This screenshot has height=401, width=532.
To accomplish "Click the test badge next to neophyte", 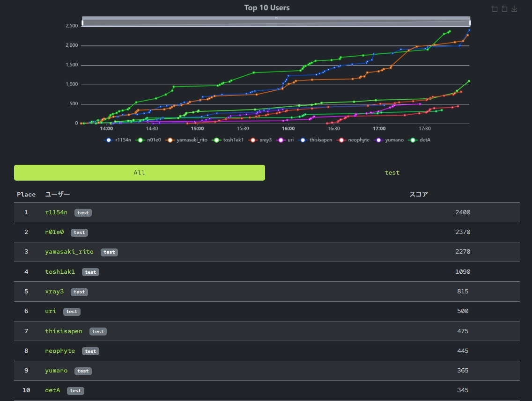I will click(90, 351).
